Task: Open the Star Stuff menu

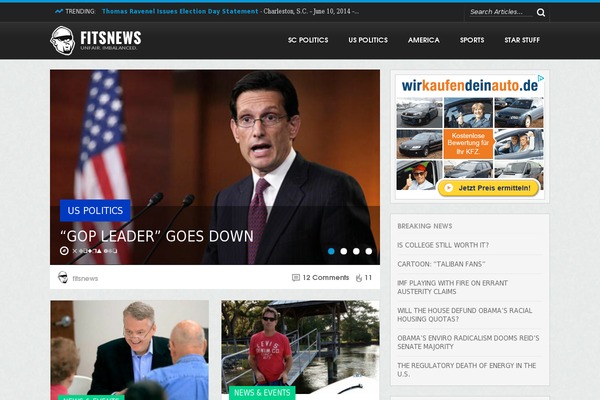Action: click(x=522, y=40)
